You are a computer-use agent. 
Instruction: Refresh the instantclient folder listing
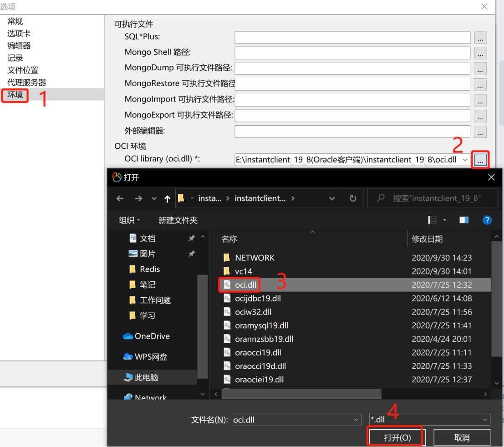click(x=353, y=198)
